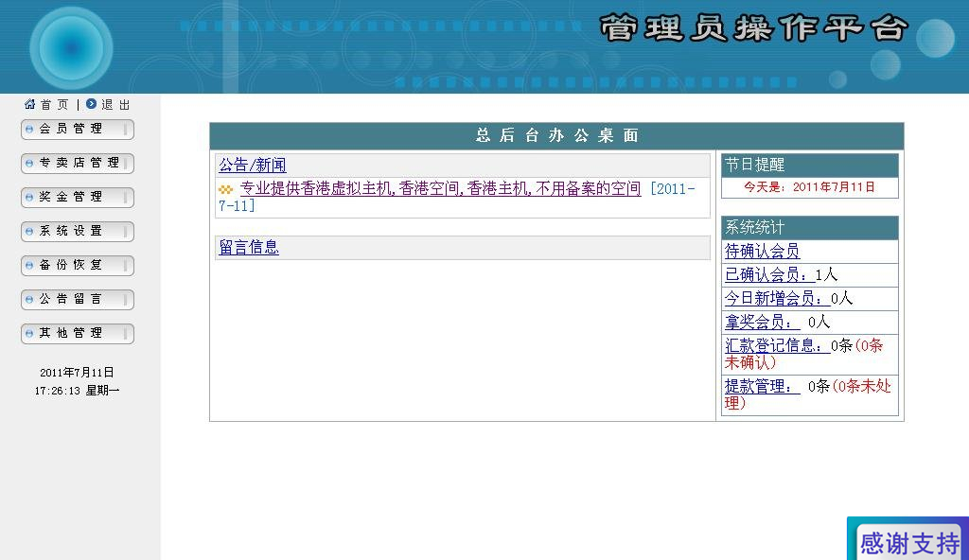Screen dimensions: 969x560
Task: Click the announcement date [2011-7-11]
Action: (457, 197)
